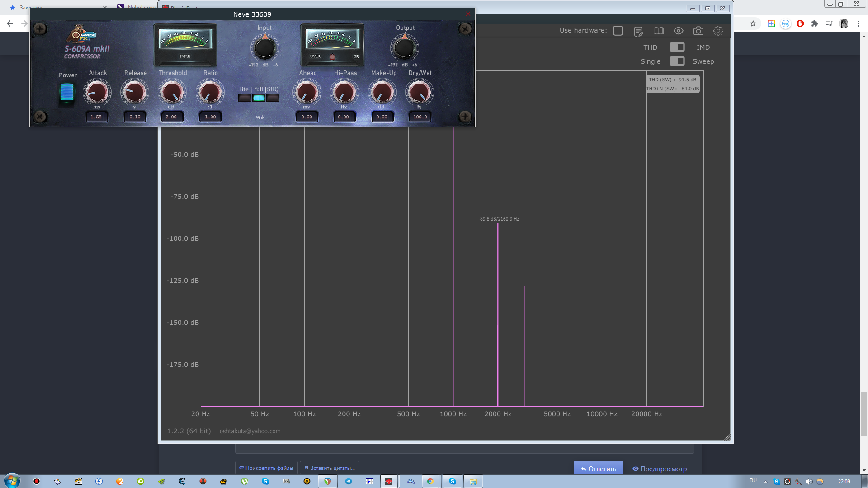Click the -89.8 dB/2160.9 Hz peak label
This screenshot has height=488, width=868.
pos(499,219)
